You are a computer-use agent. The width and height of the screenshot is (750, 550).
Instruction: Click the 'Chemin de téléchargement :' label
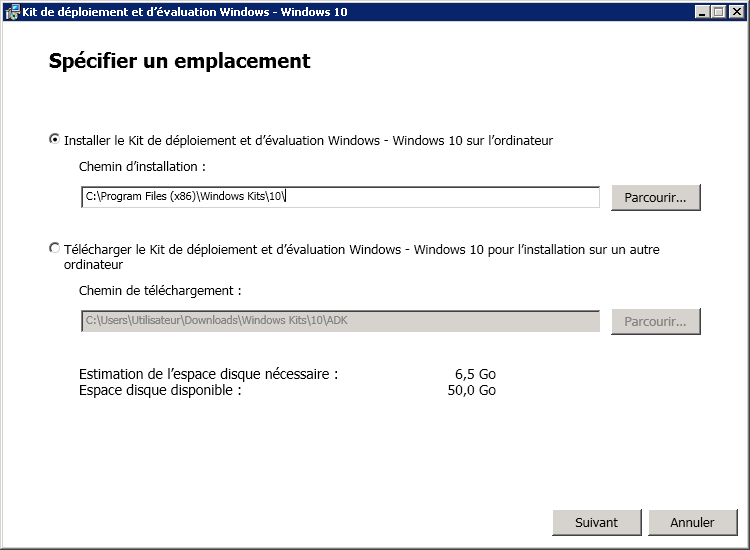(x=160, y=290)
